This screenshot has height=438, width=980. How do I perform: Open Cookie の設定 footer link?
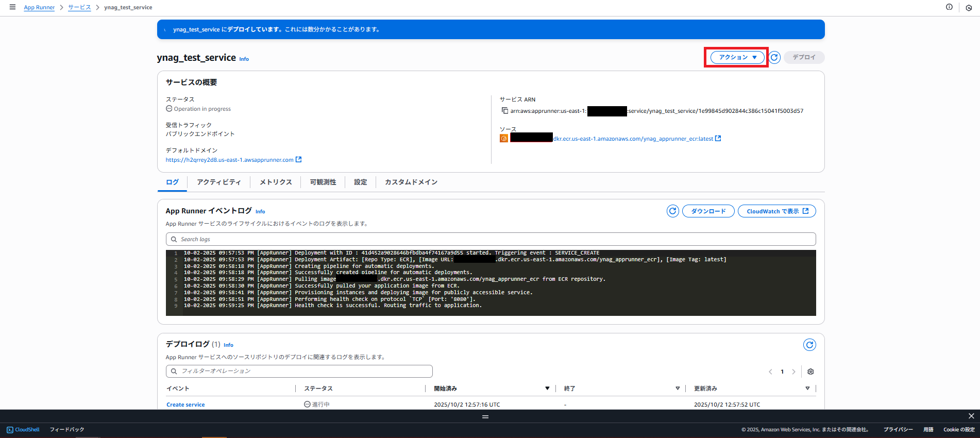pyautogui.click(x=959, y=430)
